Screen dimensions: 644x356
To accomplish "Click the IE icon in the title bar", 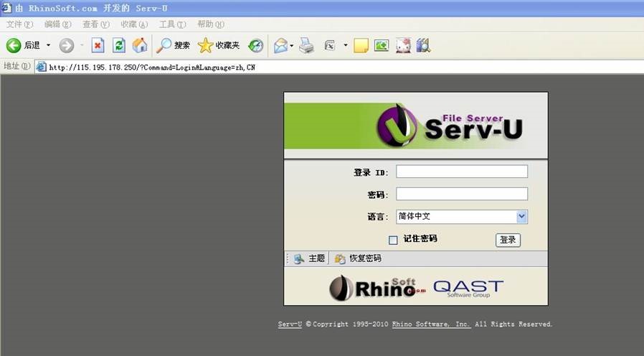I will 6,8.
